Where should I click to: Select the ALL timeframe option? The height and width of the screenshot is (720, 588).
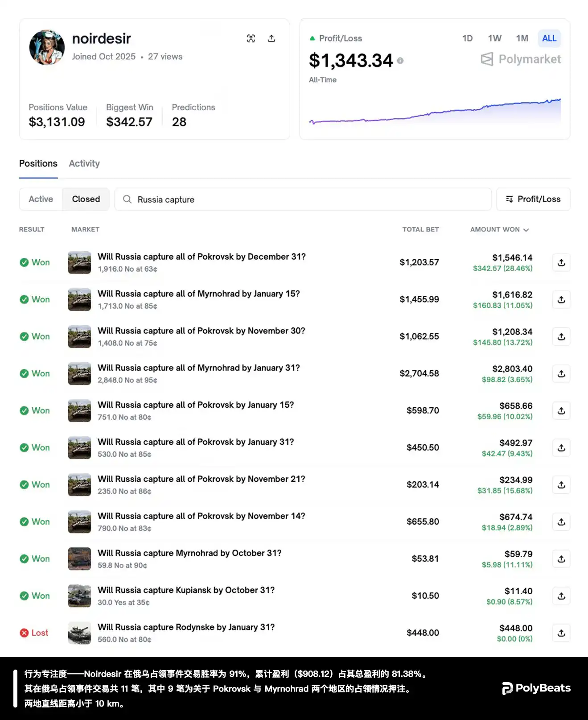click(x=549, y=38)
